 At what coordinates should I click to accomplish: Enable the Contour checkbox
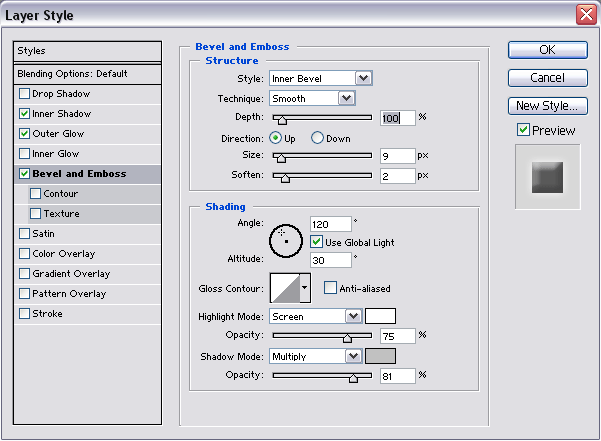[x=35, y=193]
